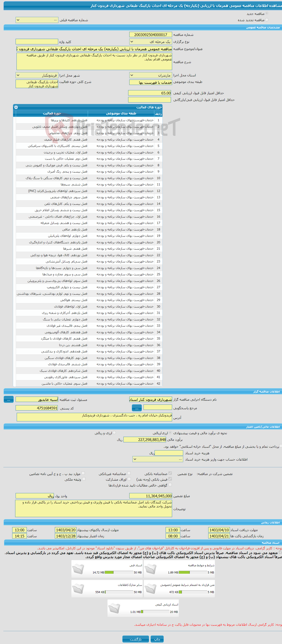Click the طبقه بندی موضوعی column header
Viewport: 282px width, 644px height.
pyautogui.click(x=121, y=114)
